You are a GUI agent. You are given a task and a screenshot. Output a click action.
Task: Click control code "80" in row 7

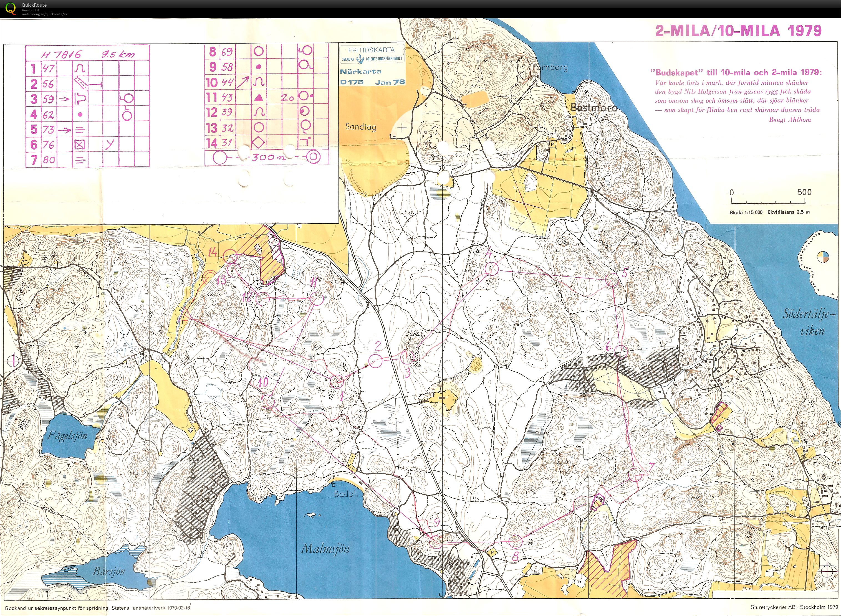(x=49, y=160)
